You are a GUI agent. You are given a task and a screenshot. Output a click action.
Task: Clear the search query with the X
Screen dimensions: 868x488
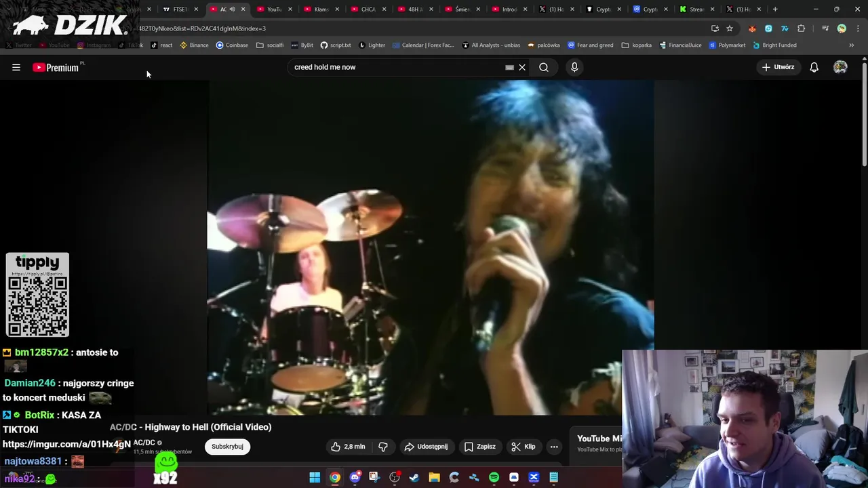click(522, 67)
